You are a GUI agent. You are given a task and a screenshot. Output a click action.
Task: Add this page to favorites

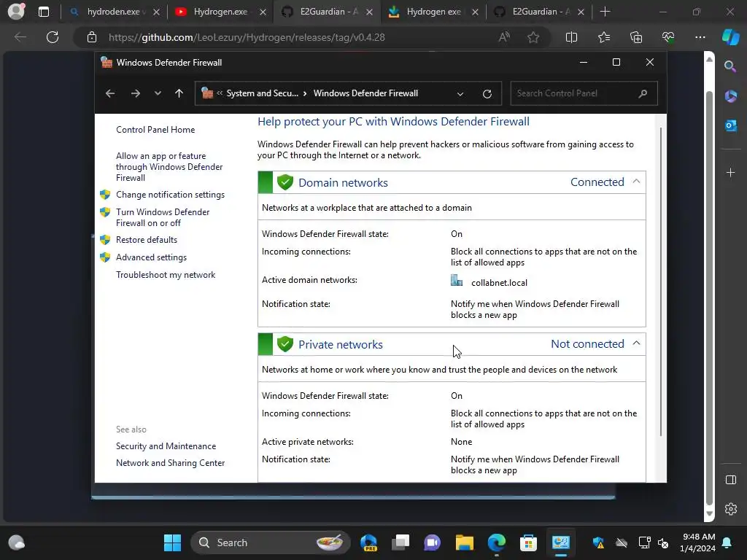point(533,37)
